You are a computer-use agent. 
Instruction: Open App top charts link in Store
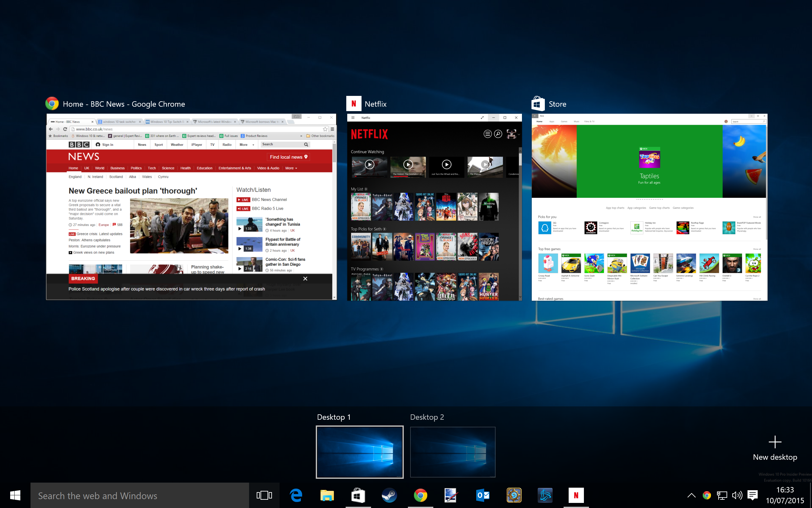tap(615, 208)
